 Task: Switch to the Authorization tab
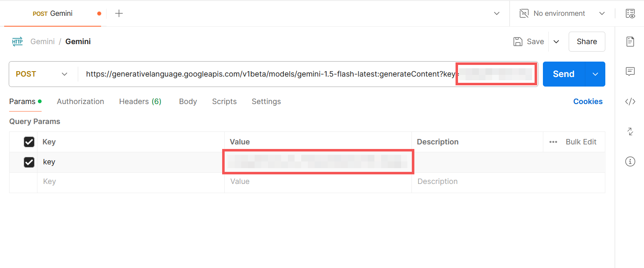(80, 101)
